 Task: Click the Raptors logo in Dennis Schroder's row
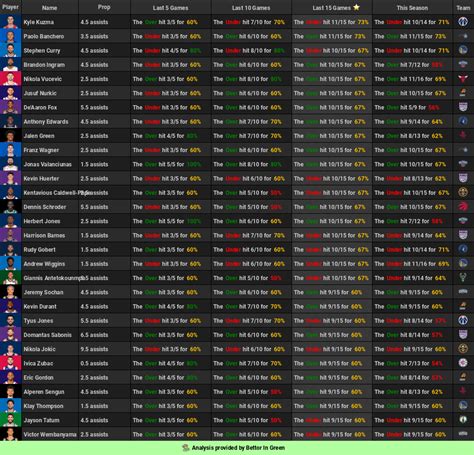pyautogui.click(x=463, y=207)
